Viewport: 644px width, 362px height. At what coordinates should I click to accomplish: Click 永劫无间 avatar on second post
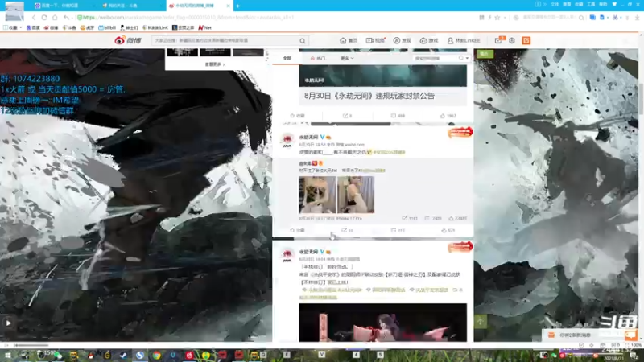[x=287, y=140]
